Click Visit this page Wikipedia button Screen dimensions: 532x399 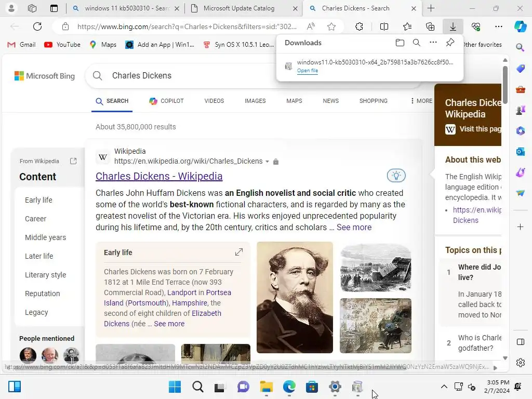tap(474, 129)
